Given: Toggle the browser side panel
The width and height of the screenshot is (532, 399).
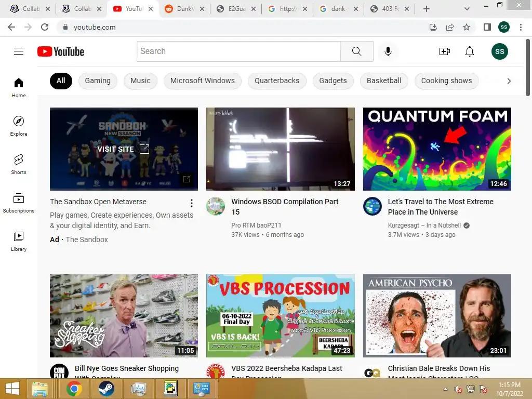Looking at the screenshot, I should tap(487, 27).
